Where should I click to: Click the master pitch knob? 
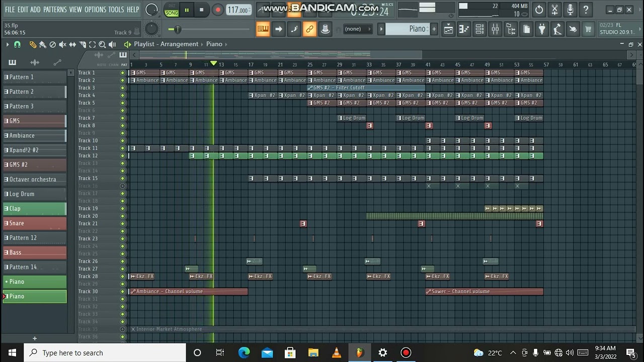click(x=151, y=29)
